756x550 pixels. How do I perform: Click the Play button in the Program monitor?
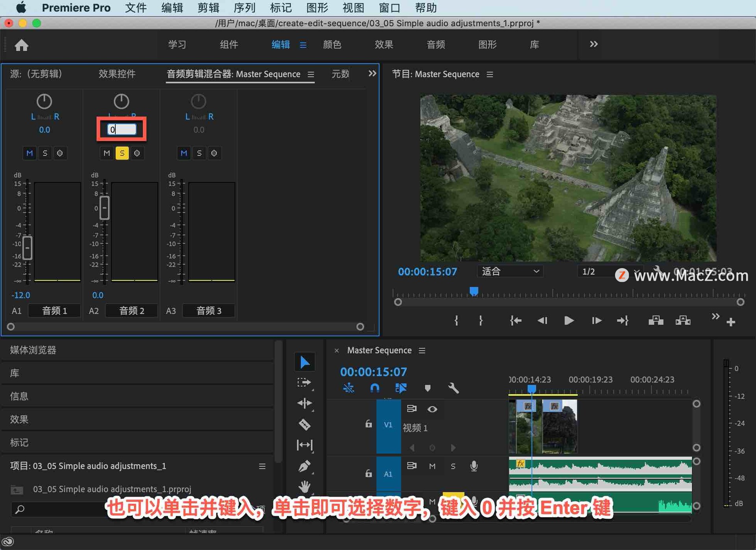coord(568,320)
